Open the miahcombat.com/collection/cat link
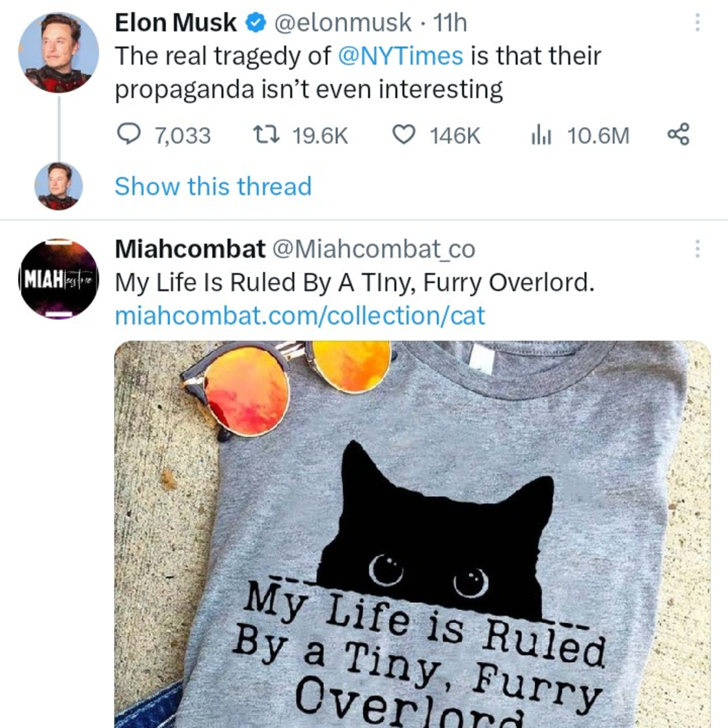728x728 pixels. pyautogui.click(x=300, y=315)
